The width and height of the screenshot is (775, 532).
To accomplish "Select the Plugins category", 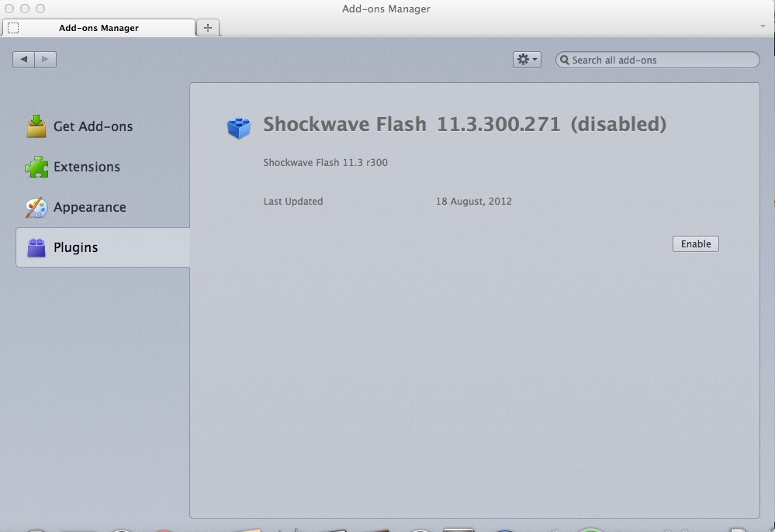I will 103,247.
